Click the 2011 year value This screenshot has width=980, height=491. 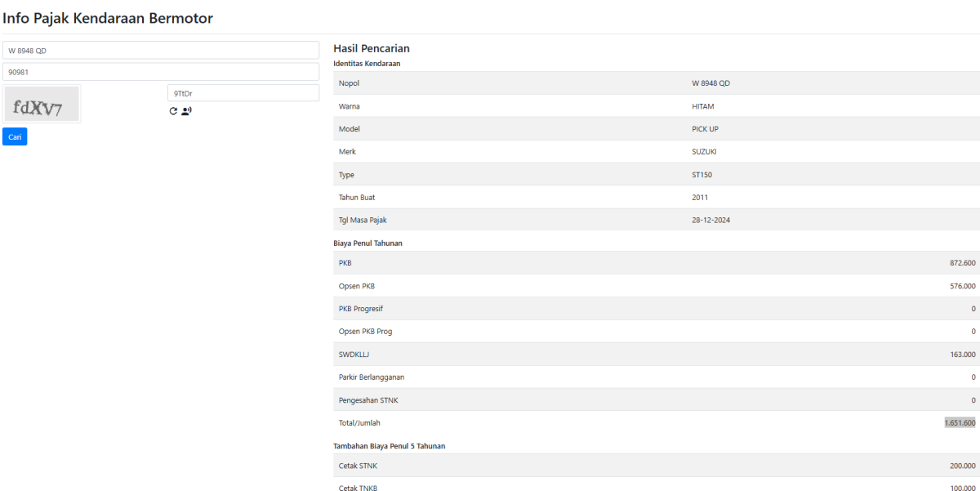pyautogui.click(x=700, y=198)
